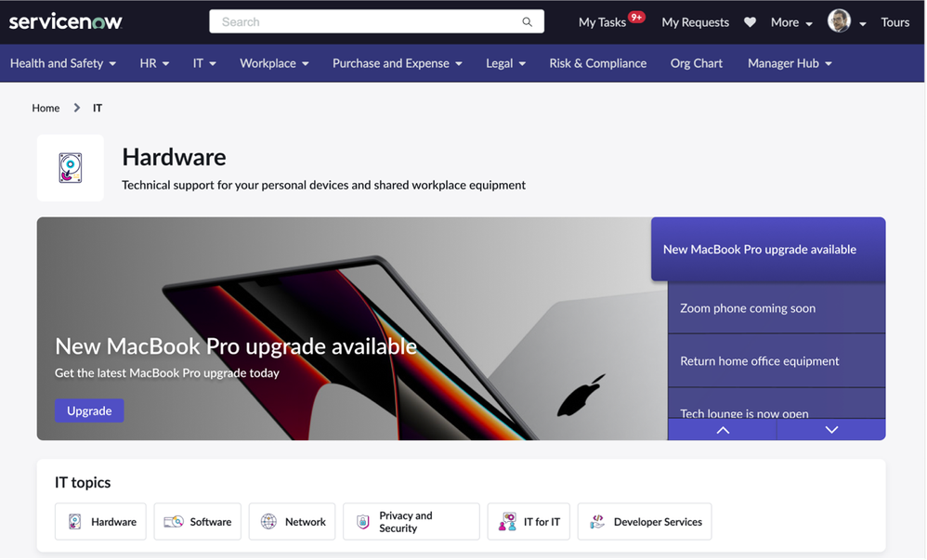Click the breadcrumb chevron separator
The width and height of the screenshot is (927, 560).
[x=77, y=108]
